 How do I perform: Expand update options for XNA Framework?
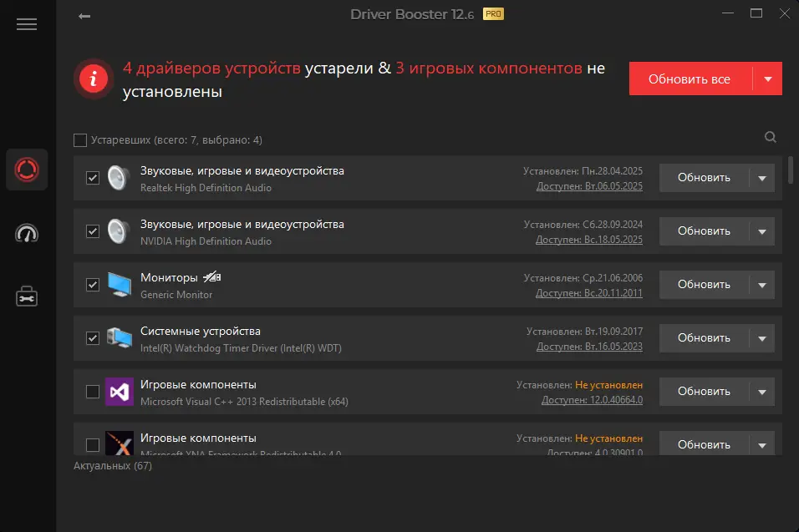(x=761, y=444)
